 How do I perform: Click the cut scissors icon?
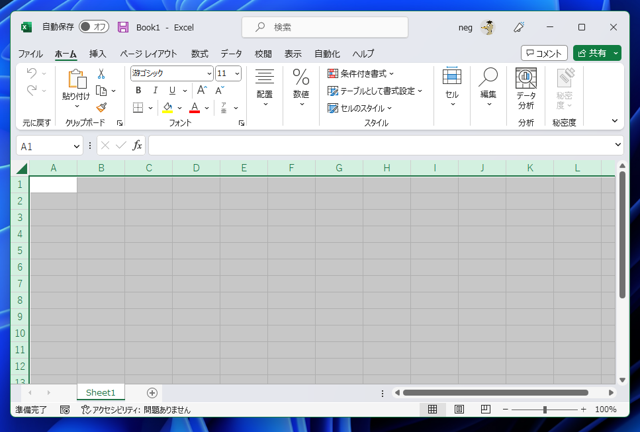click(101, 74)
